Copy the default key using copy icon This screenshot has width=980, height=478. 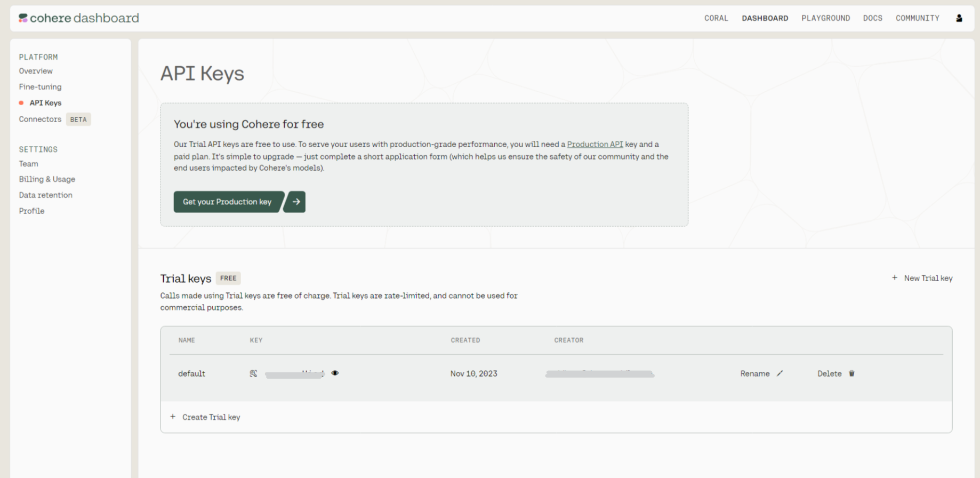[x=253, y=373]
